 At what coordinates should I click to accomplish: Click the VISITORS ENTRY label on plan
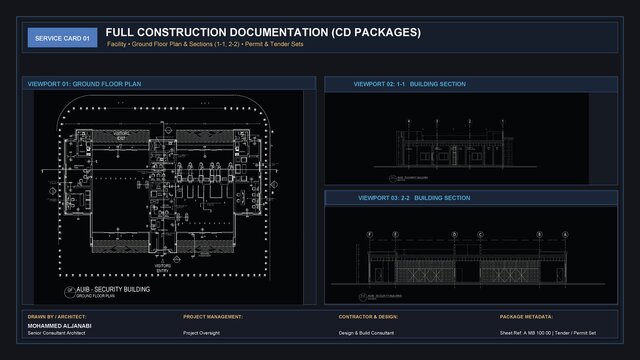tap(162, 268)
